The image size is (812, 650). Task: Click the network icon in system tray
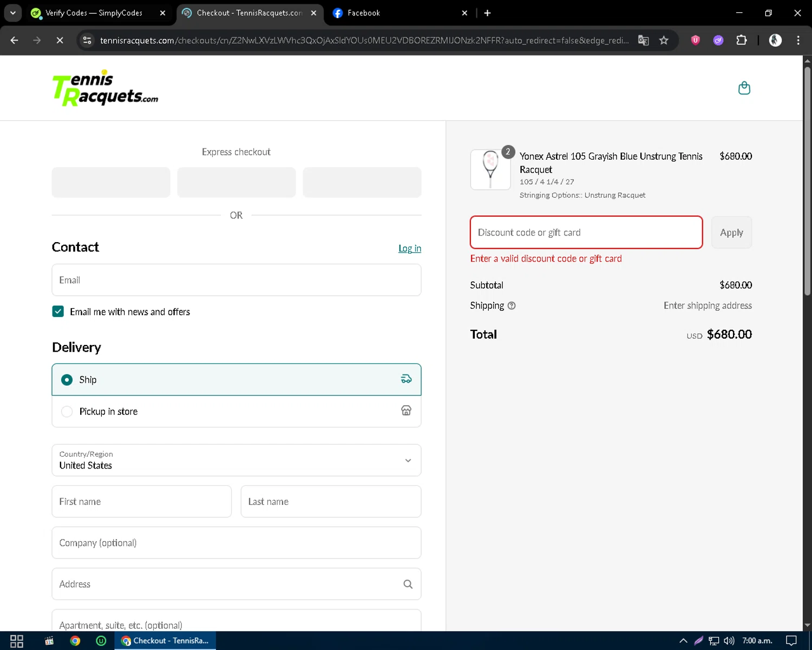714,641
